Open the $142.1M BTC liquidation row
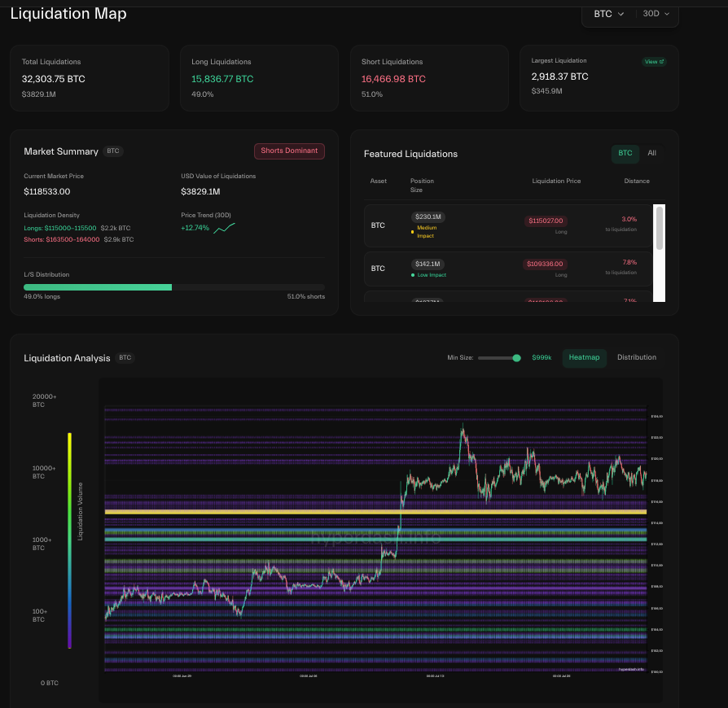The height and width of the screenshot is (708, 728). [508, 269]
